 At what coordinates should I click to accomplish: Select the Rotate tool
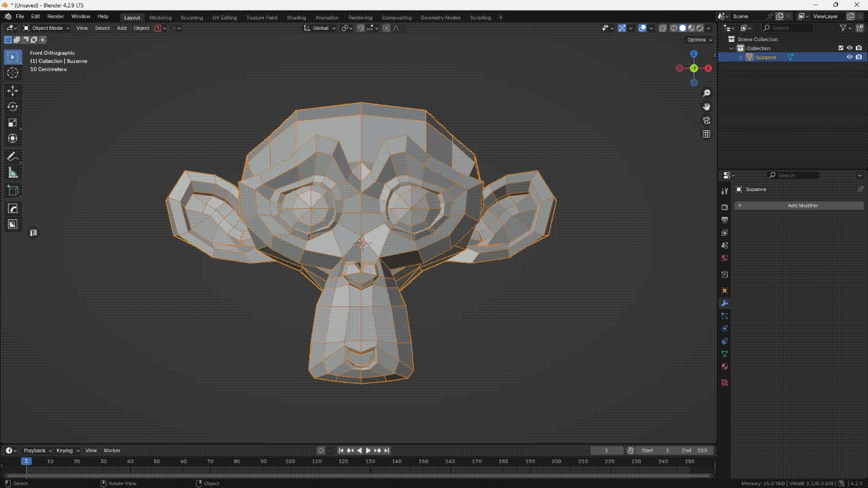[x=12, y=106]
